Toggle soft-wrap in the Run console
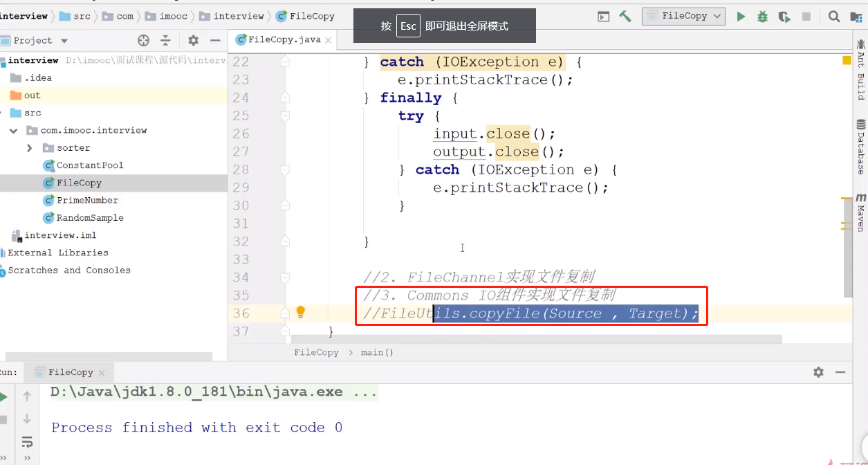The image size is (868, 465). coord(27,441)
